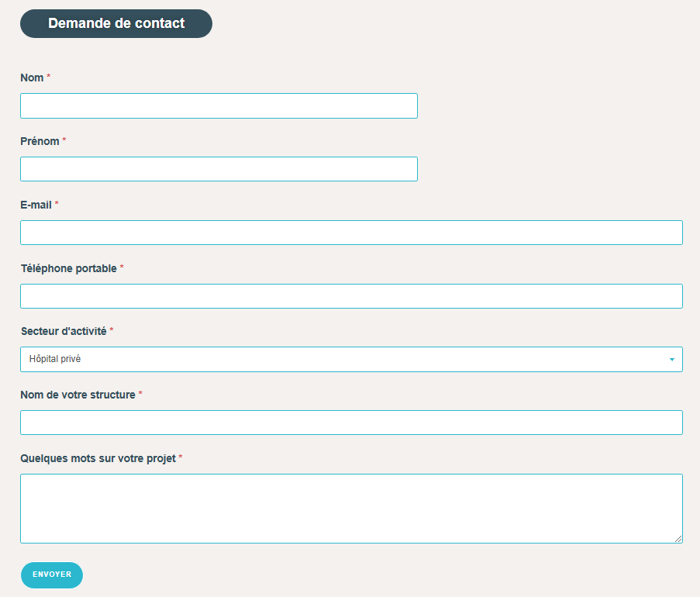Click the Prénom label text
Image resolution: width=700 pixels, height=597 pixels.
pos(40,142)
